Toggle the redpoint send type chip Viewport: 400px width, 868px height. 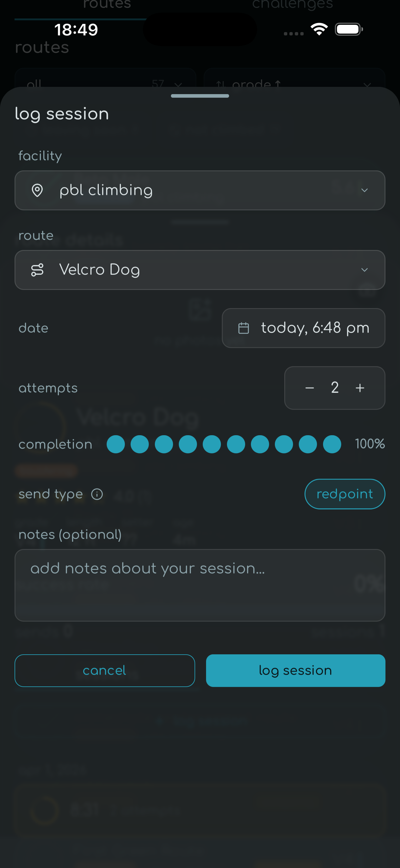[345, 494]
